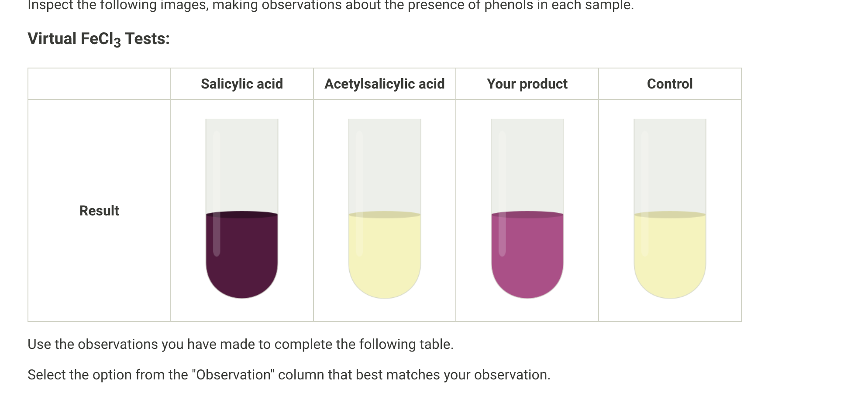Click empty upper glass of Acetylsalicylic acid tube
Image resolution: width=868 pixels, height=396 pixels.
[384, 166]
